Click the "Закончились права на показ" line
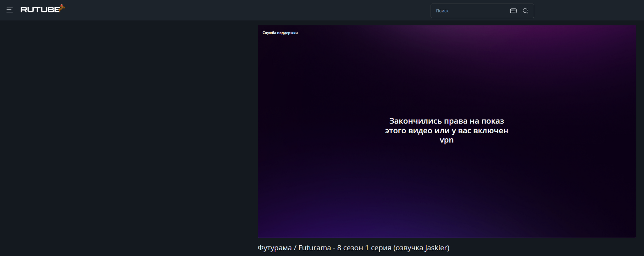 point(447,121)
